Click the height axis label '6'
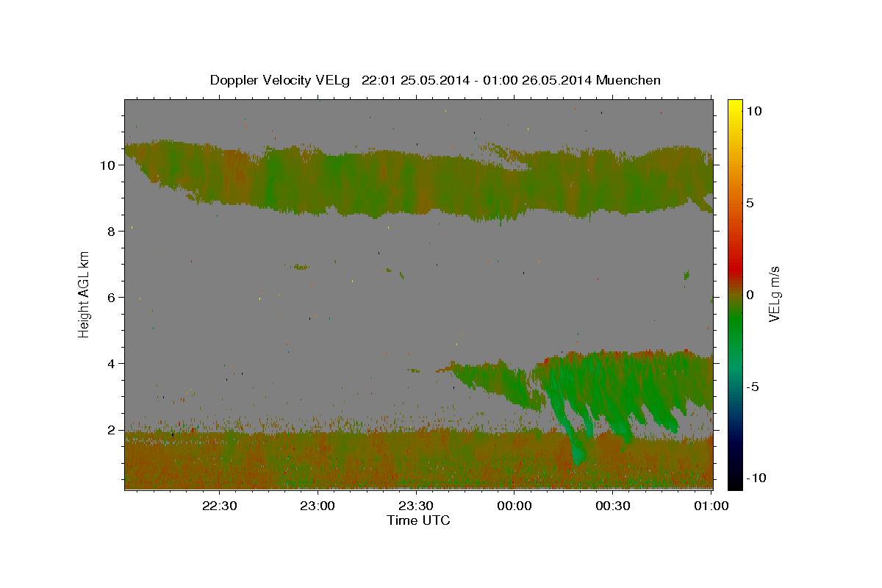Viewport: 882px width, 588px height. point(111,298)
